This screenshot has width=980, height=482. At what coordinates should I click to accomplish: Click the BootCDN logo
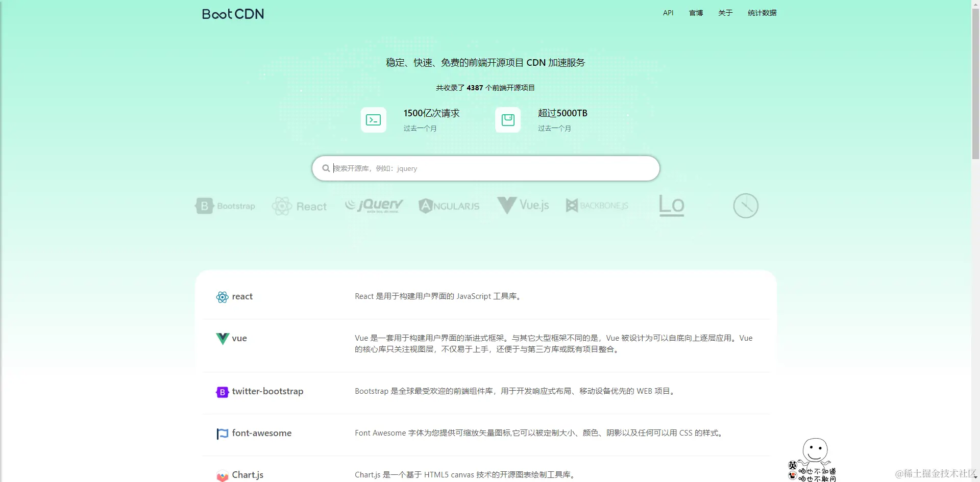coord(233,14)
